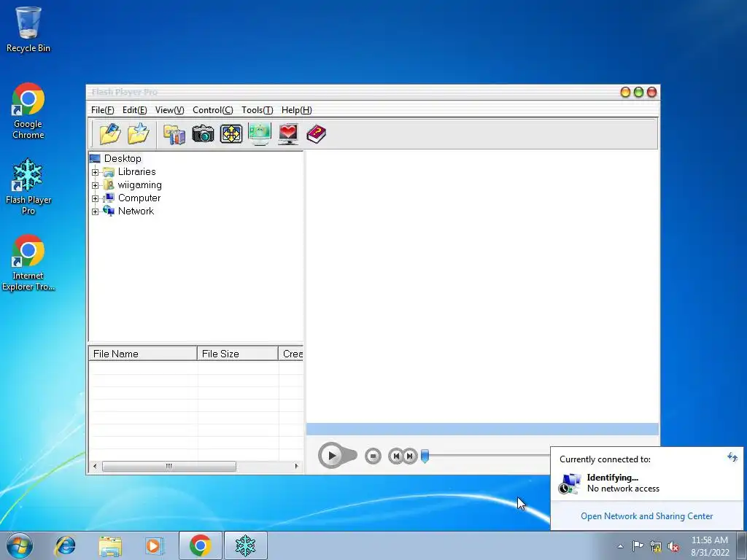Toggle fullscreen with the arrows icon
The image size is (747, 560).
[231, 134]
